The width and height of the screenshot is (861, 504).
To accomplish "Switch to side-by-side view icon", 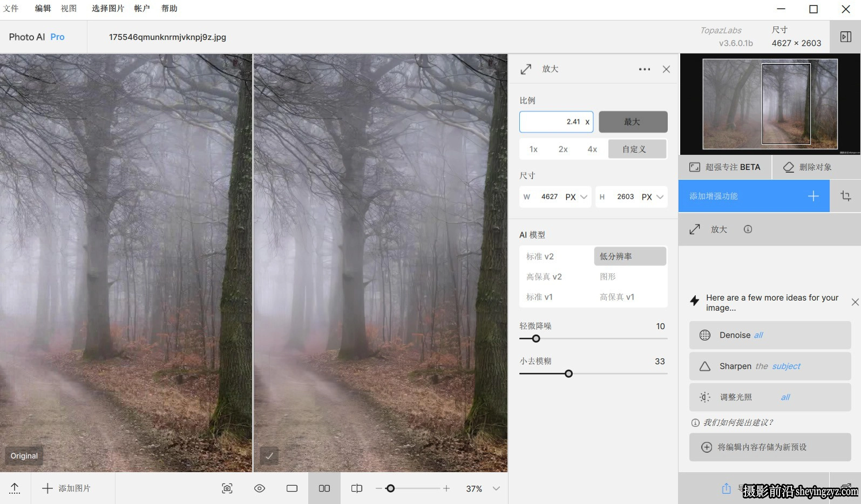I will click(324, 488).
